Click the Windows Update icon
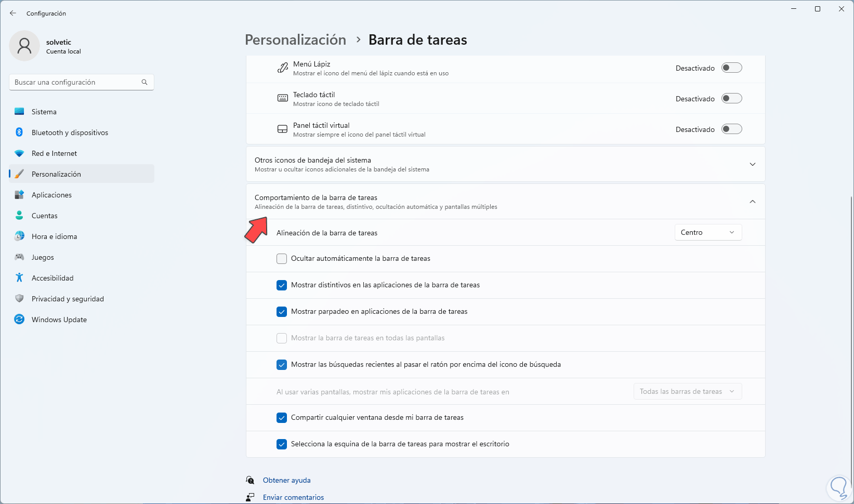 (19, 320)
